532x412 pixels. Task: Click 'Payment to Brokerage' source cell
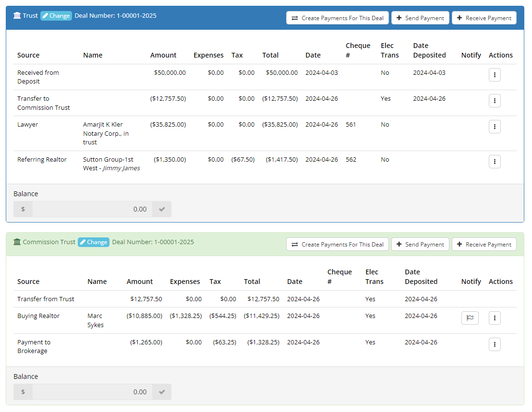pyautogui.click(x=34, y=346)
